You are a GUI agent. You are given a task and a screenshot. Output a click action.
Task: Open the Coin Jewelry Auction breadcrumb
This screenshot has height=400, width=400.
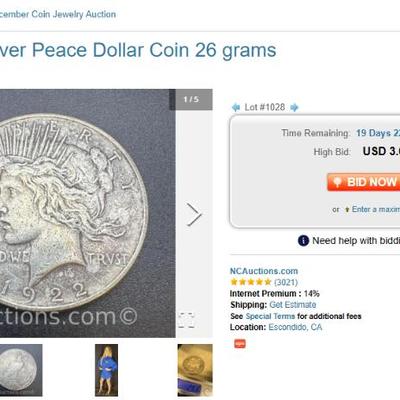[58, 14]
